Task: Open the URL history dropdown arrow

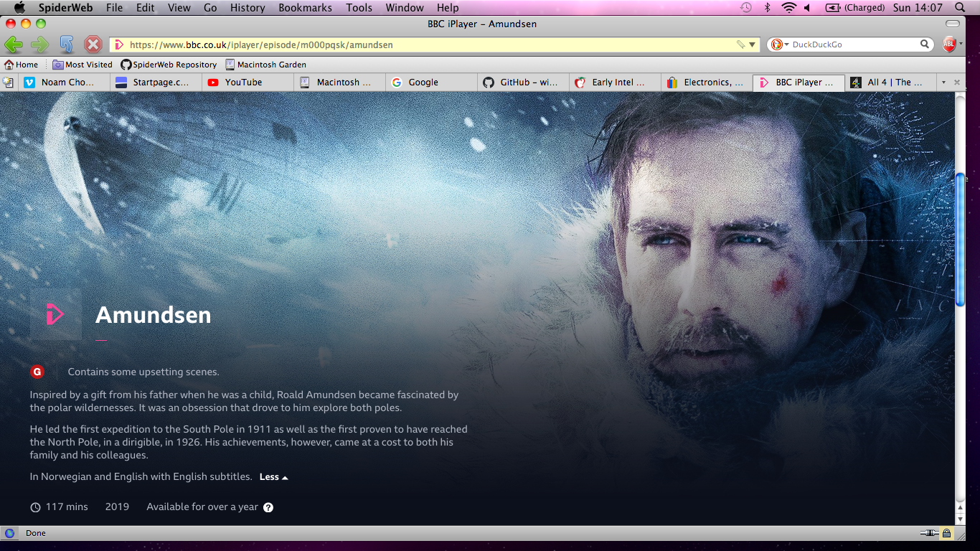Action: [752, 44]
